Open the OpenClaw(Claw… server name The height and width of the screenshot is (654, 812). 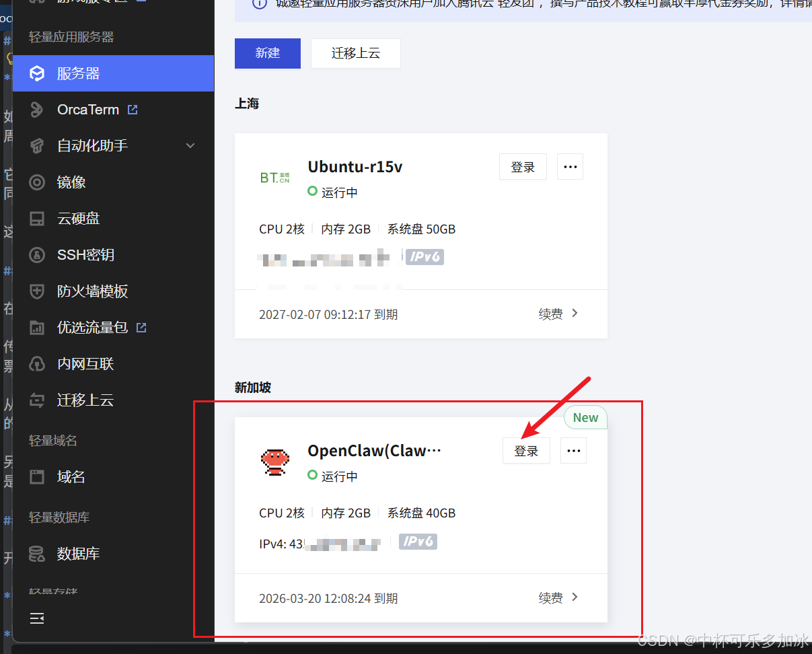click(375, 451)
